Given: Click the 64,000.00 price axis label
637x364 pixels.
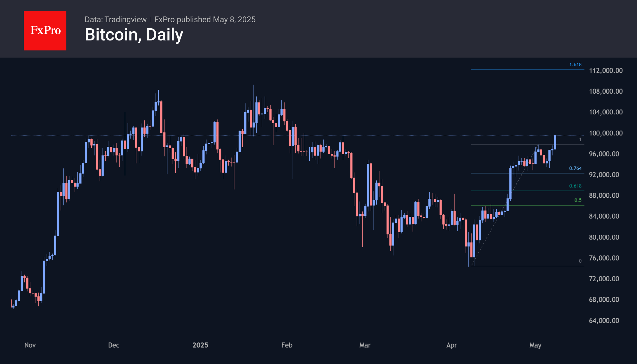Looking at the screenshot, I should tap(604, 320).
